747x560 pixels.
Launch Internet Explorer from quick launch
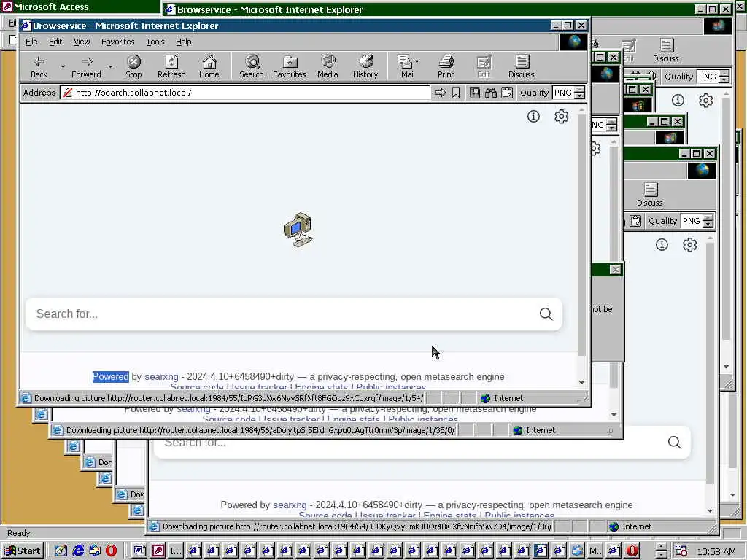pyautogui.click(x=78, y=551)
